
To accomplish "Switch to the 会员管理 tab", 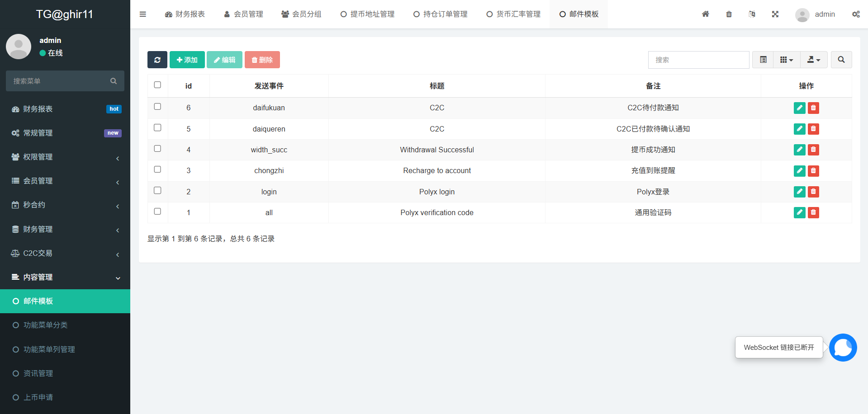I will click(243, 14).
